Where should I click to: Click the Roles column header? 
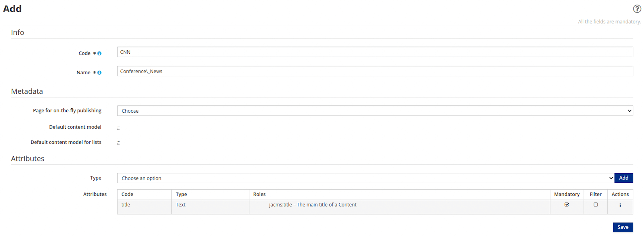pyautogui.click(x=259, y=195)
